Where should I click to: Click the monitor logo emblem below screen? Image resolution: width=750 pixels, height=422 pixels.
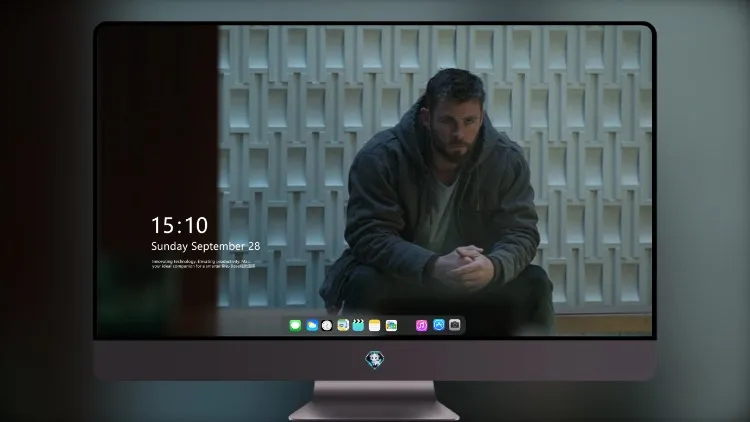tap(375, 360)
